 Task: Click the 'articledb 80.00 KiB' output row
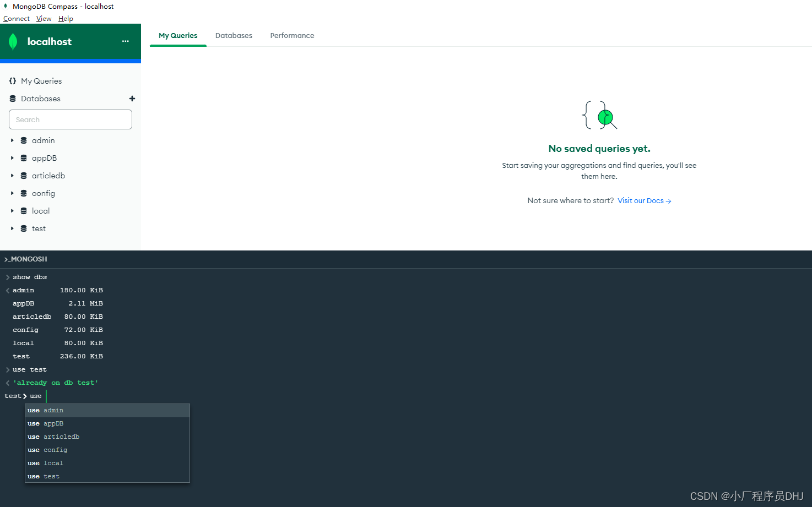point(58,317)
